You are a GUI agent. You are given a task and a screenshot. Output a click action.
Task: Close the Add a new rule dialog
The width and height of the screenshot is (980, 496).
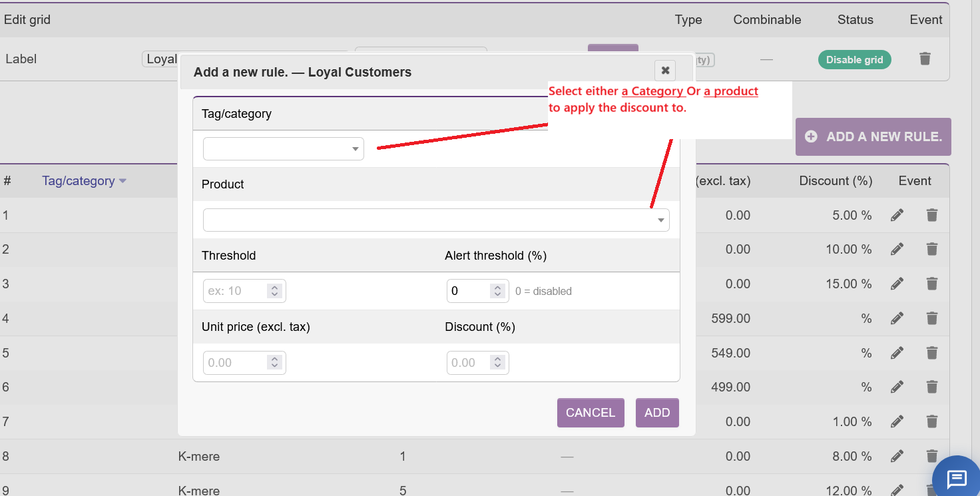click(x=665, y=70)
